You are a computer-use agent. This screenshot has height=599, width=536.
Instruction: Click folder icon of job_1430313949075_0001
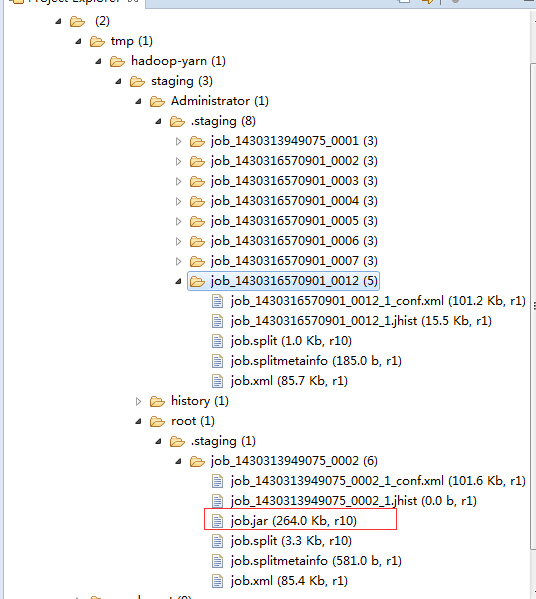[x=197, y=141]
